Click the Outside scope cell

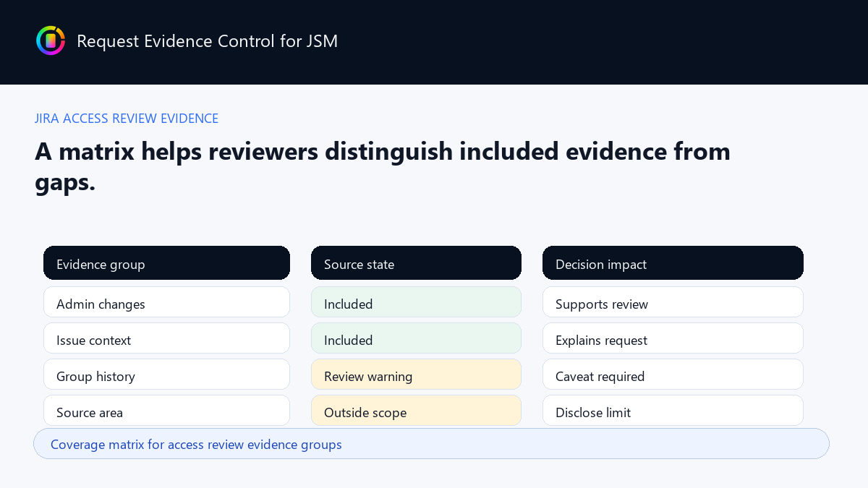(x=416, y=411)
